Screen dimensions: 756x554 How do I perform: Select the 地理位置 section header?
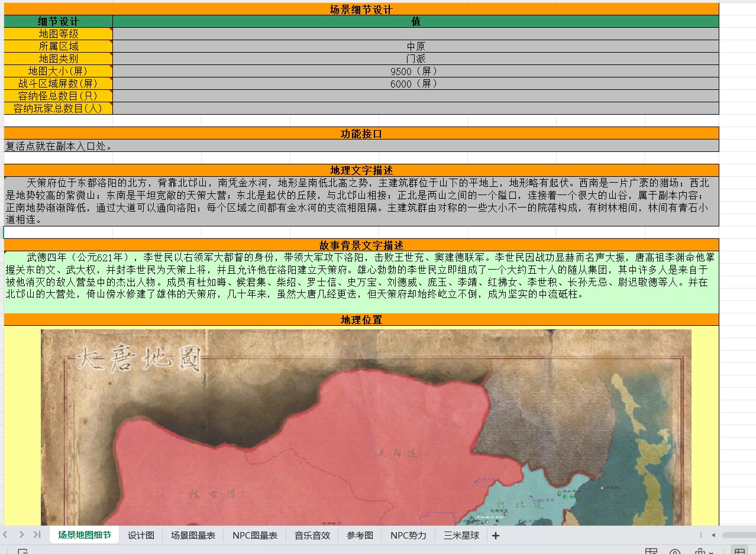pyautogui.click(x=361, y=319)
